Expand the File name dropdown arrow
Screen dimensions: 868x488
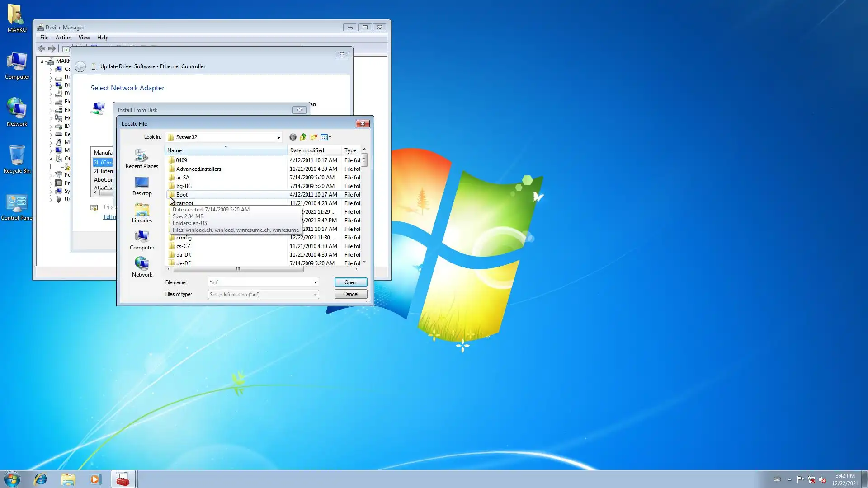click(x=315, y=282)
